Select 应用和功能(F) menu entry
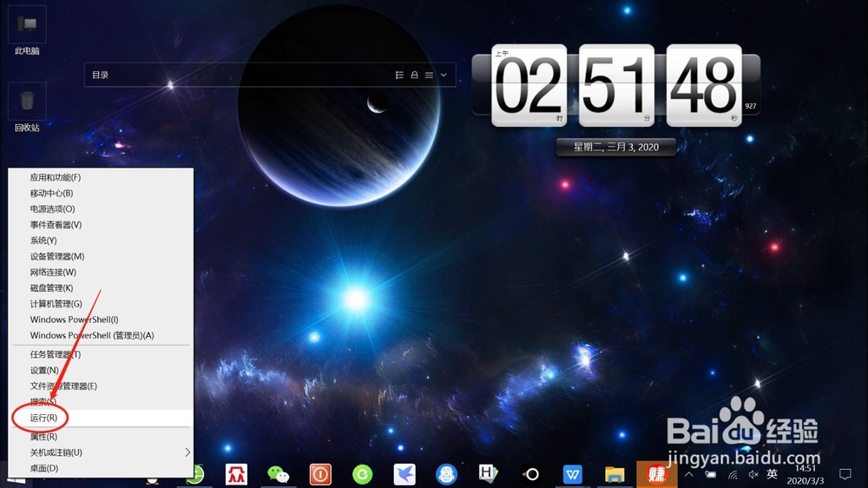The height and width of the screenshot is (488, 868). click(x=101, y=177)
